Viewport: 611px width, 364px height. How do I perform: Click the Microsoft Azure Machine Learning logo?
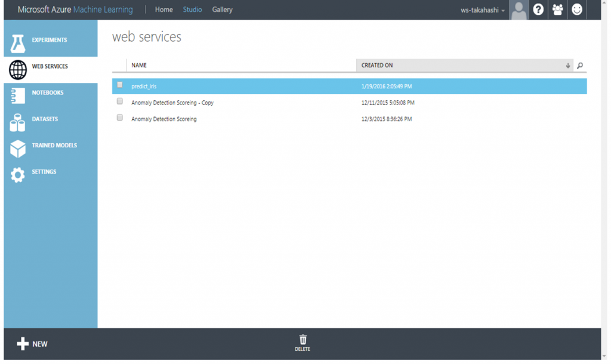[x=75, y=10]
